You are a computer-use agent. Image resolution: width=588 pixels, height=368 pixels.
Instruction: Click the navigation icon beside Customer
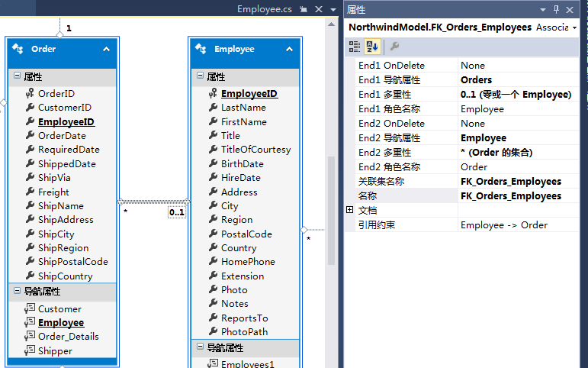click(x=30, y=308)
